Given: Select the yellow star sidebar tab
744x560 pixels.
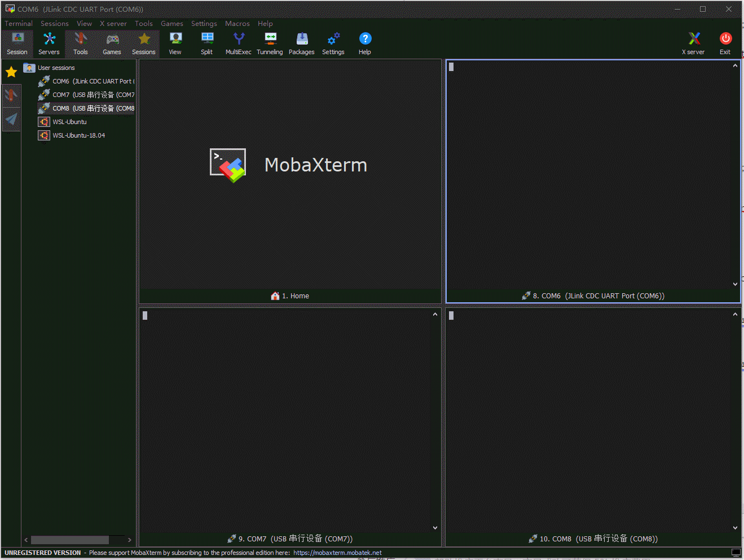Looking at the screenshot, I should (x=11, y=72).
